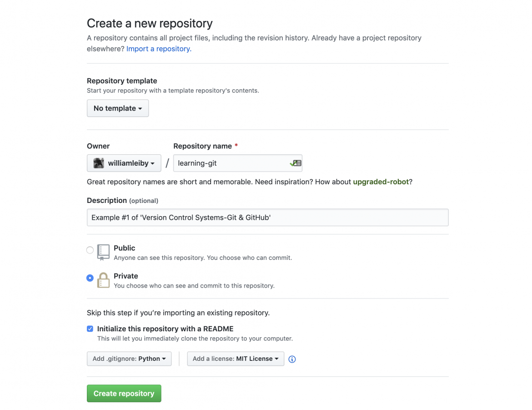Click into the Description text field
532x410 pixels.
[267, 218]
